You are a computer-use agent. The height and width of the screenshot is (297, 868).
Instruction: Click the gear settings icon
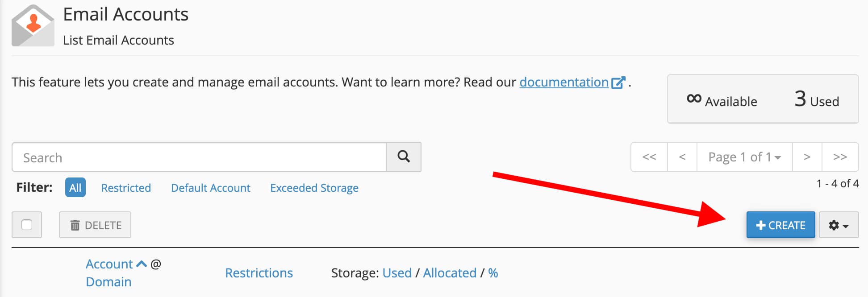[835, 225]
